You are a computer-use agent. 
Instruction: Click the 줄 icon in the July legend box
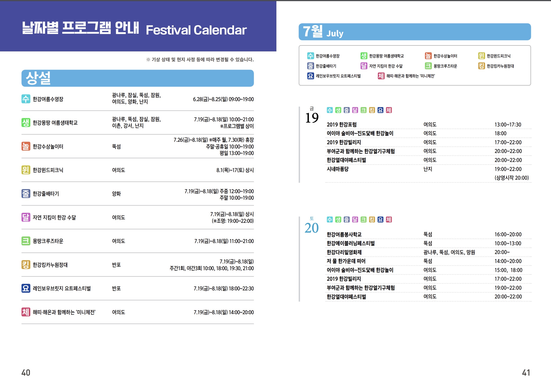pyautogui.click(x=310, y=66)
